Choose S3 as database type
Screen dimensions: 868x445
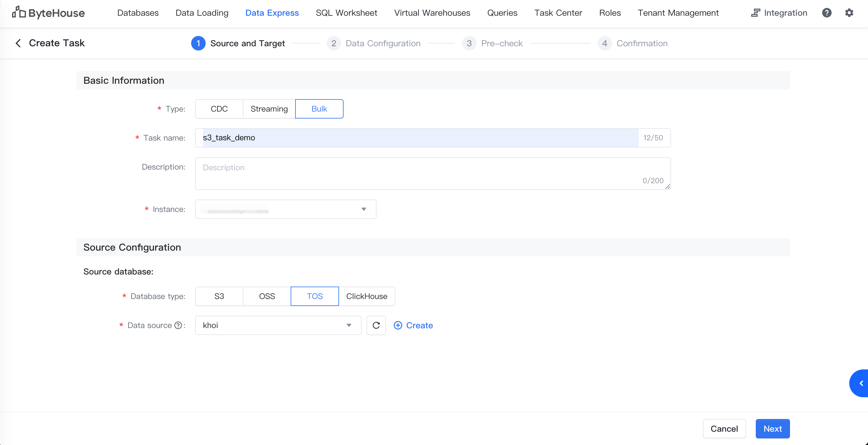219,296
